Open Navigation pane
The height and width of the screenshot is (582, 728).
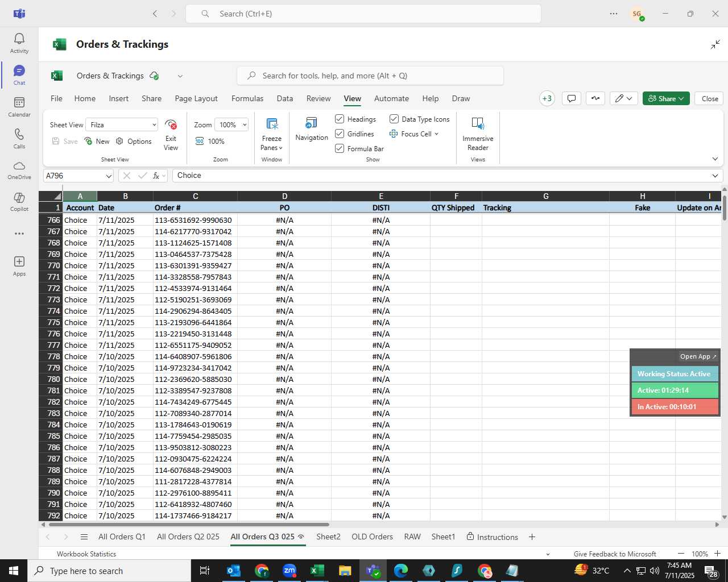pos(312,130)
